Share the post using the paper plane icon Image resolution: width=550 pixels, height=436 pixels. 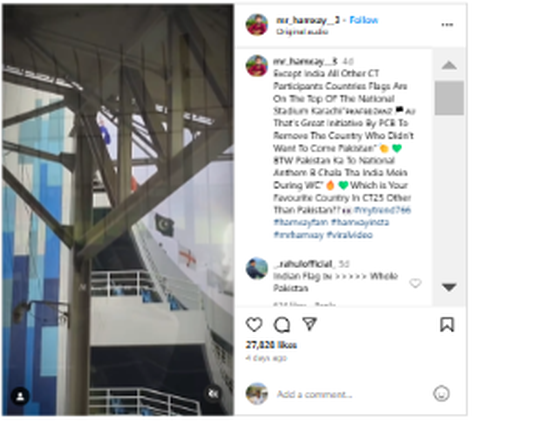click(310, 324)
